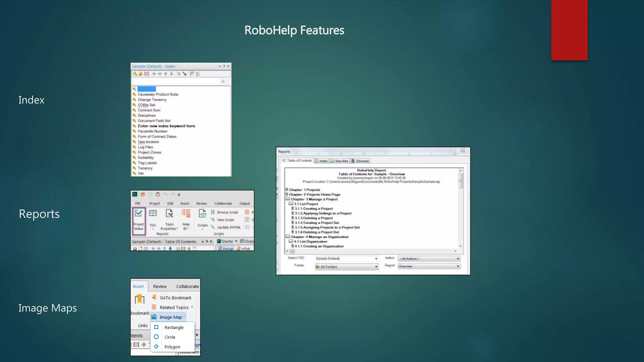Select 'Enter new index keyword here' entry
644x362 pixels.
pos(166,126)
